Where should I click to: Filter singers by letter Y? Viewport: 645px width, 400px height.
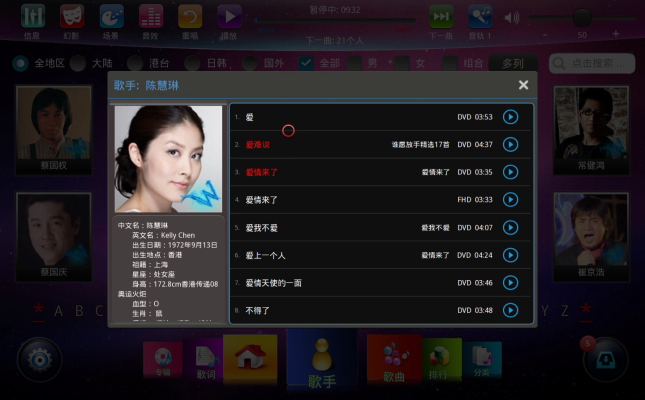tap(545, 311)
